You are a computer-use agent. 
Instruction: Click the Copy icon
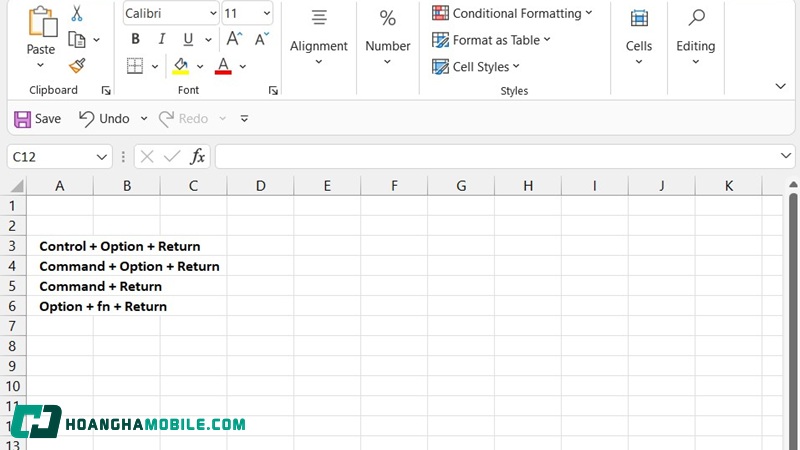coord(77,39)
